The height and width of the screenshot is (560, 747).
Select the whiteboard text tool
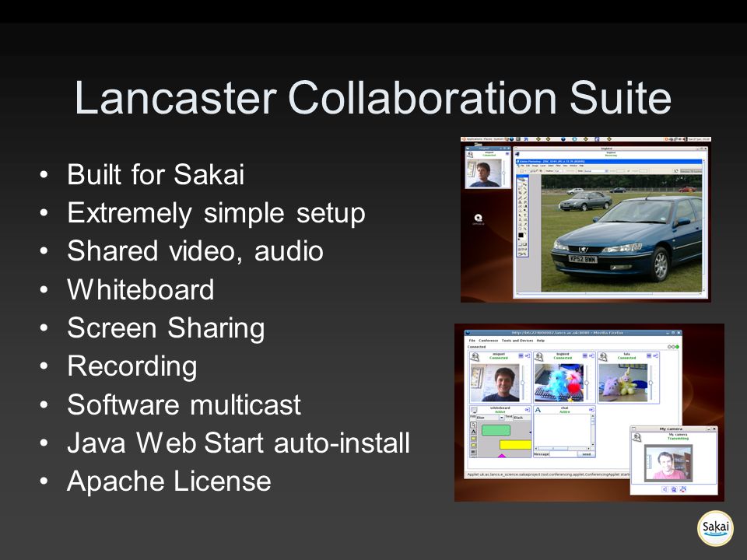(474, 432)
